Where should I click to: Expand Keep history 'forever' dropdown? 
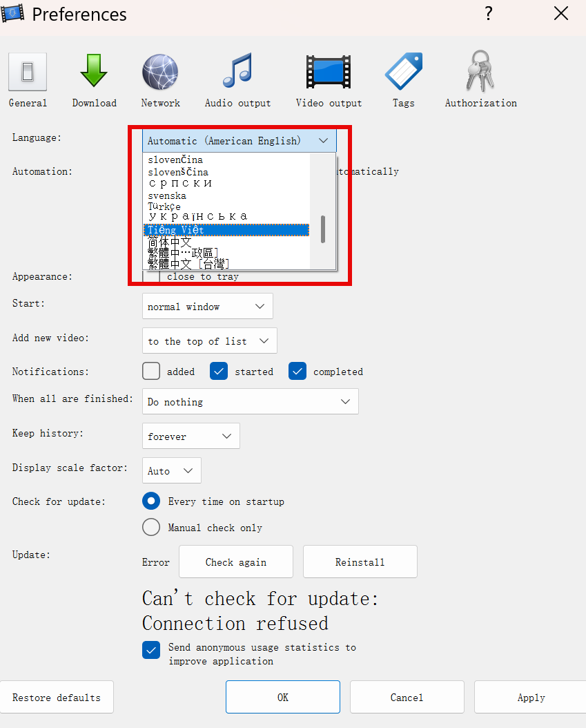coord(191,437)
